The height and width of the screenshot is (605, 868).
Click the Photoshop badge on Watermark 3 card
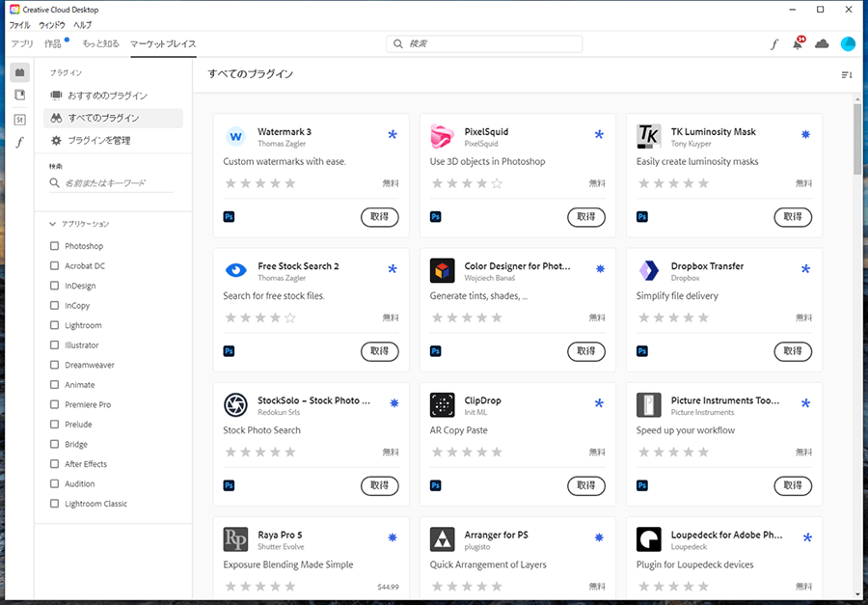[230, 217]
